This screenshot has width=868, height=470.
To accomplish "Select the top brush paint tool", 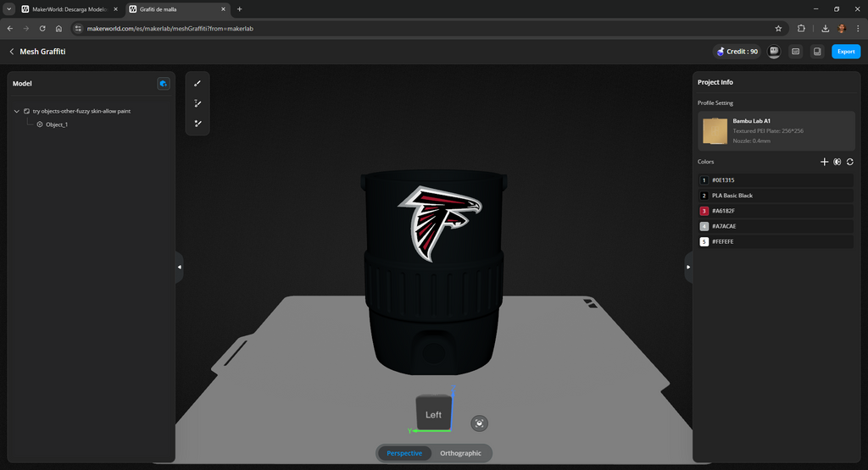I will [x=198, y=84].
